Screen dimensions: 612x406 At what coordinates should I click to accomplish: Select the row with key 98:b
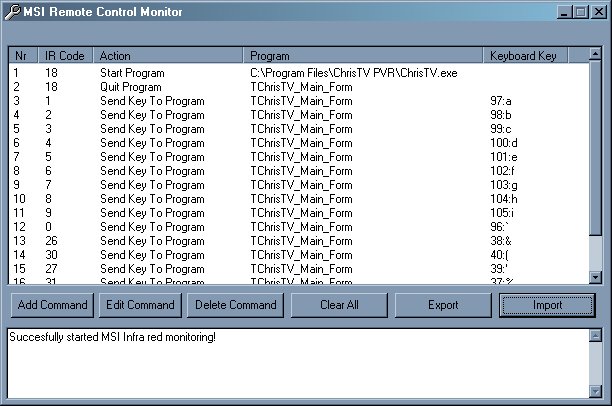click(x=299, y=115)
